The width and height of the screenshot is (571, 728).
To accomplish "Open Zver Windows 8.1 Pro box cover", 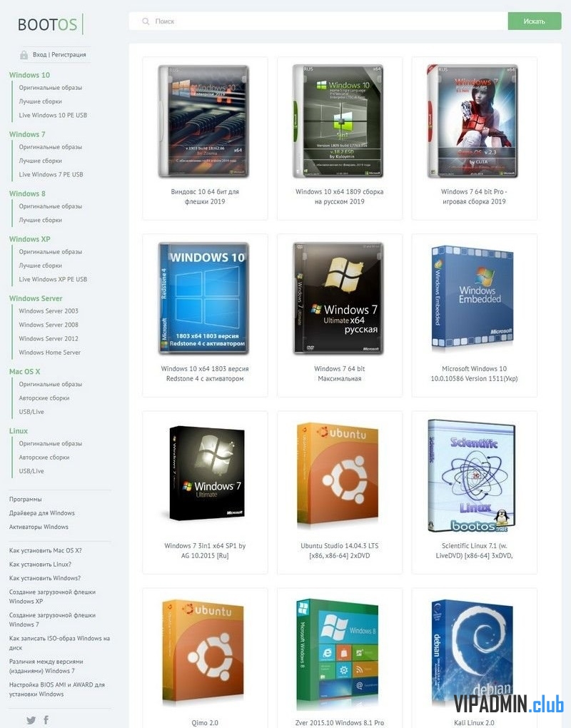I will point(338,654).
